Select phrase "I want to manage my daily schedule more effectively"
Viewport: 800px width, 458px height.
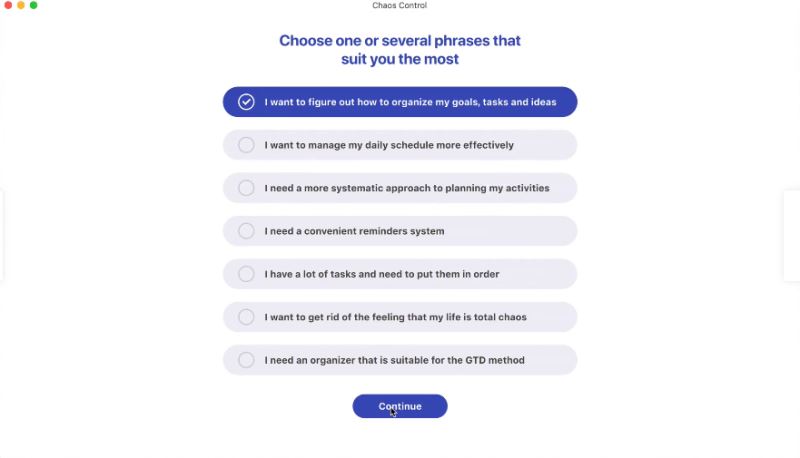tap(389, 145)
